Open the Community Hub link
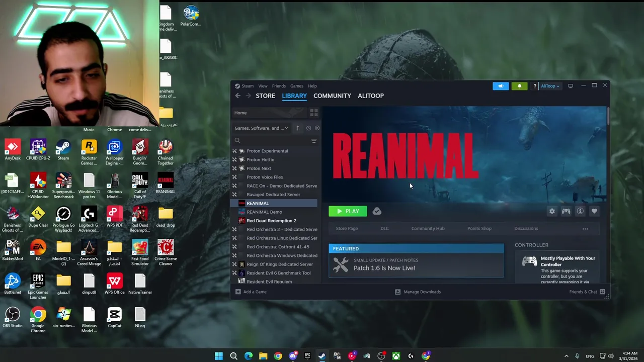The image size is (644, 362). pos(428,228)
